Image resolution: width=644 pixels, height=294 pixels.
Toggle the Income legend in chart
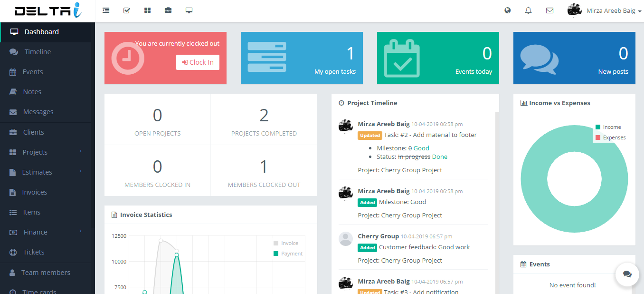(608, 127)
